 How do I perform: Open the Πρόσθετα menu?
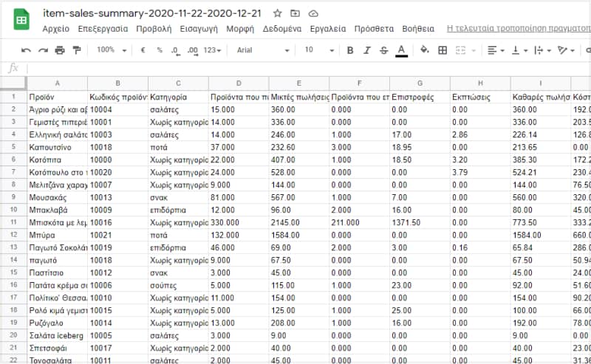[x=374, y=29]
